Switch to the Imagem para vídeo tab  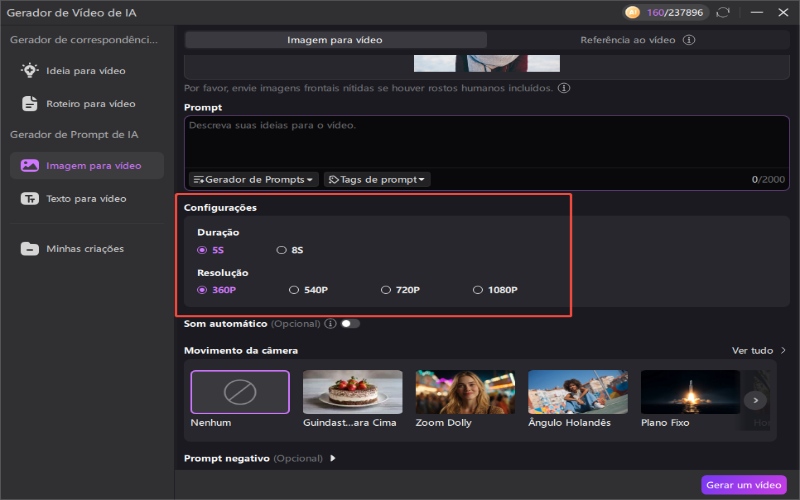pyautogui.click(x=335, y=40)
